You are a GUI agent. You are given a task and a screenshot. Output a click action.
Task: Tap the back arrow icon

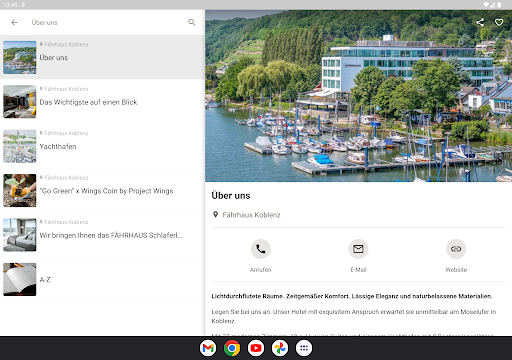pyautogui.click(x=14, y=22)
